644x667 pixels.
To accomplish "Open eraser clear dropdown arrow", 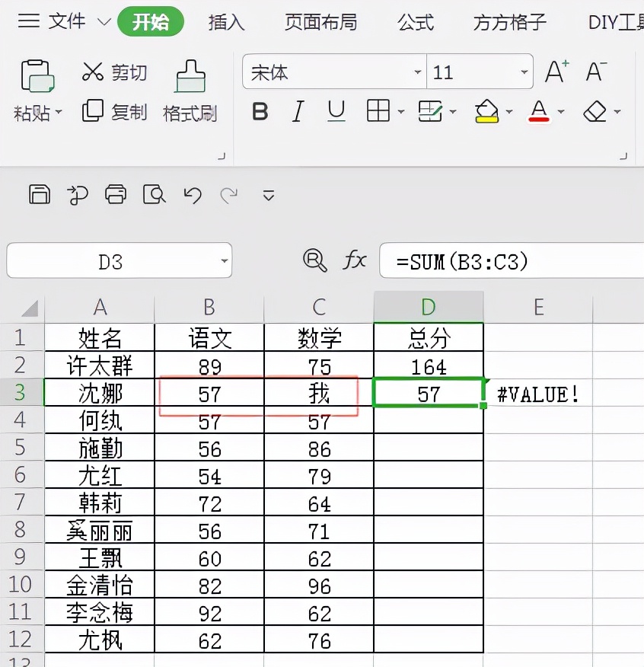I will (617, 112).
